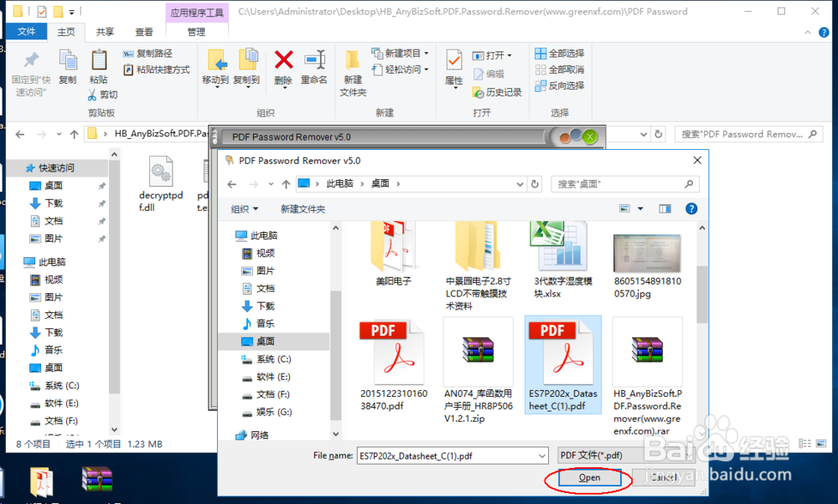Viewport: 838px width, 504px height.
Task: Click the dialog navigation tree scrollbar thumb
Action: [x=336, y=354]
